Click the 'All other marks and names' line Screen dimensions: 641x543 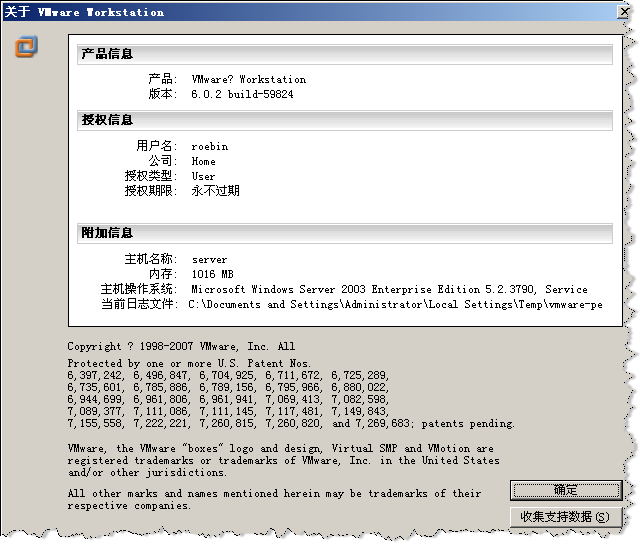(x=274, y=494)
